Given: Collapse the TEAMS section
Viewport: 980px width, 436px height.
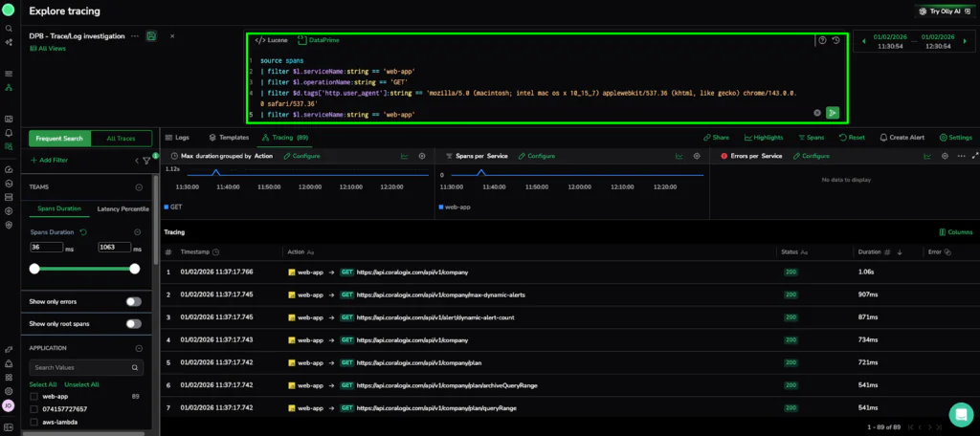Looking at the screenshot, I should coord(139,187).
